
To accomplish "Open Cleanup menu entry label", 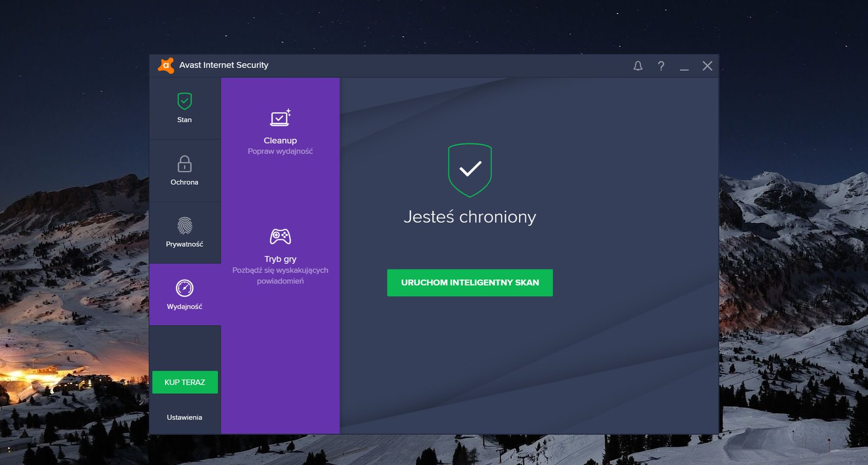I will point(280,140).
